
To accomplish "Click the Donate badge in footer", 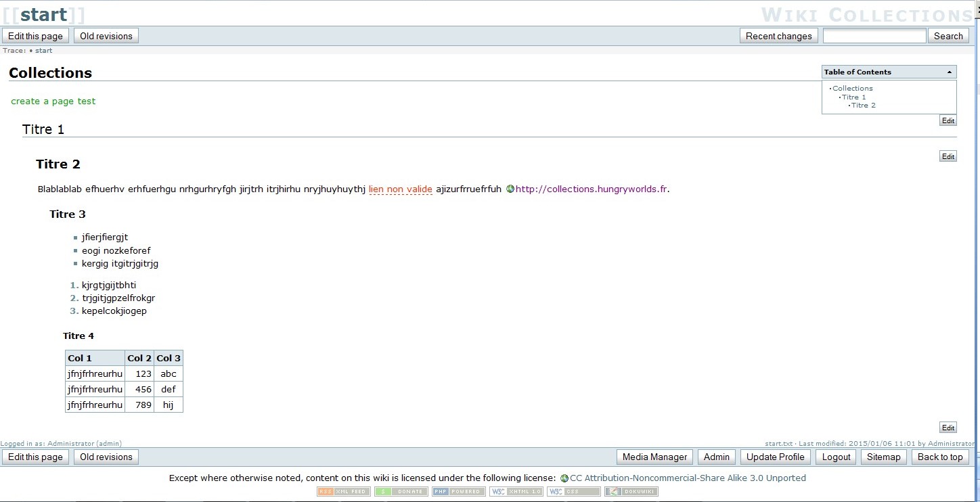I will [401, 492].
